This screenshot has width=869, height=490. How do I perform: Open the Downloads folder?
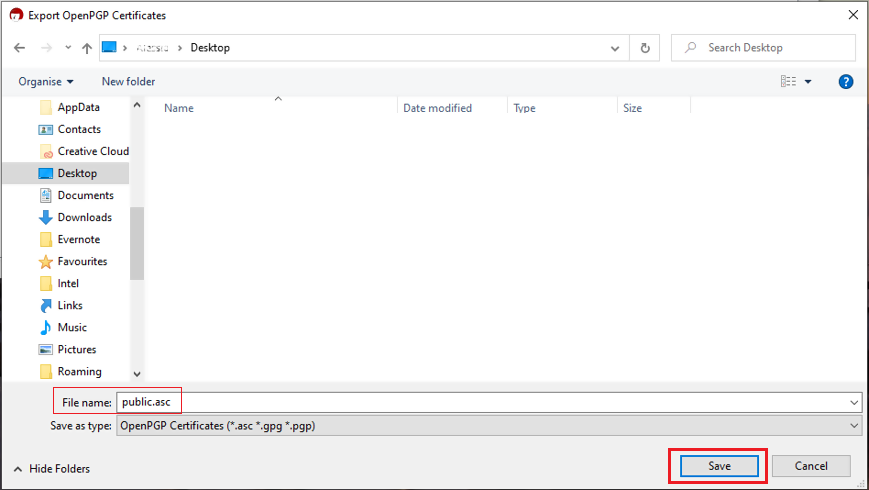(85, 217)
